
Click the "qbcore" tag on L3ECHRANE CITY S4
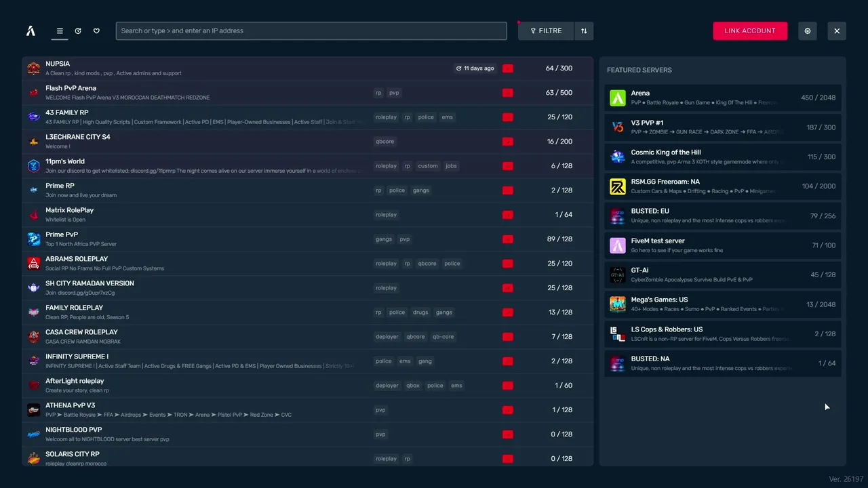(x=385, y=142)
